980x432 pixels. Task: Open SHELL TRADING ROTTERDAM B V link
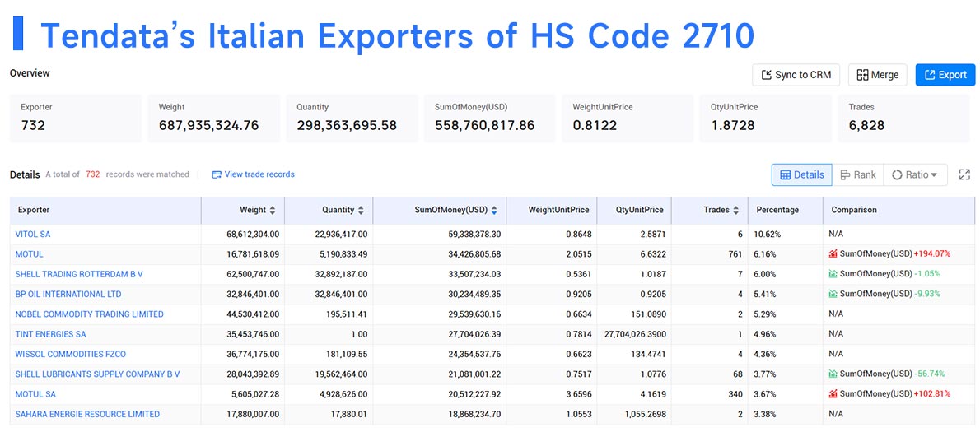coord(79,274)
